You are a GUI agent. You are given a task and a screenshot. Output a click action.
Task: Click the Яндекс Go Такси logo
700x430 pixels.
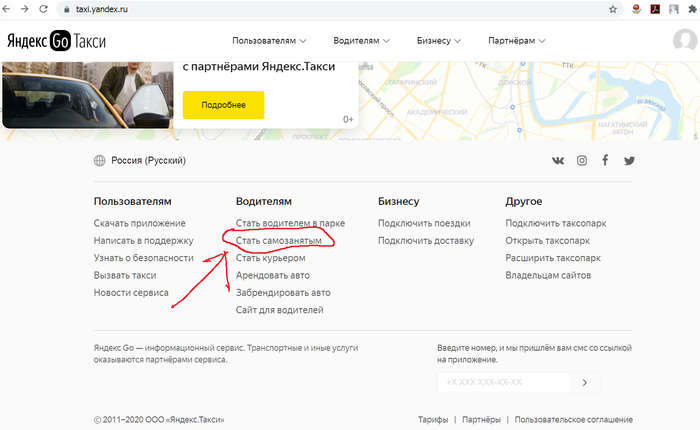tap(56, 41)
